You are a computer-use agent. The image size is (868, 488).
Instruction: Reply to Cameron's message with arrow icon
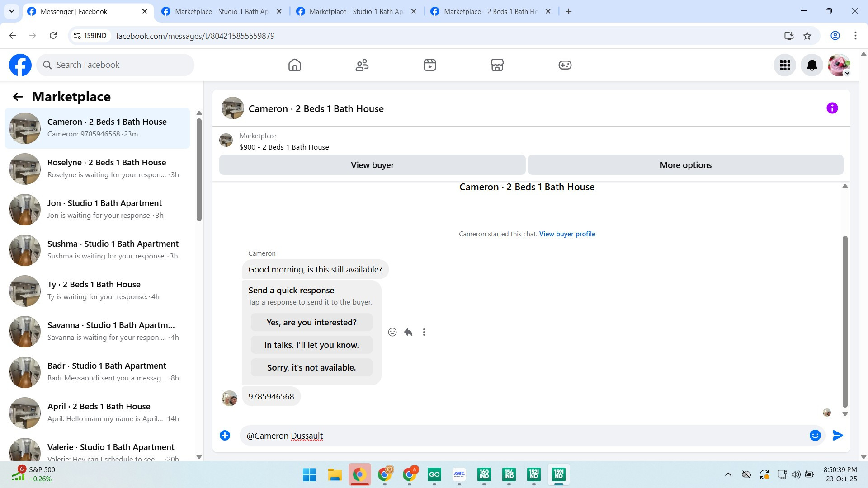(408, 332)
